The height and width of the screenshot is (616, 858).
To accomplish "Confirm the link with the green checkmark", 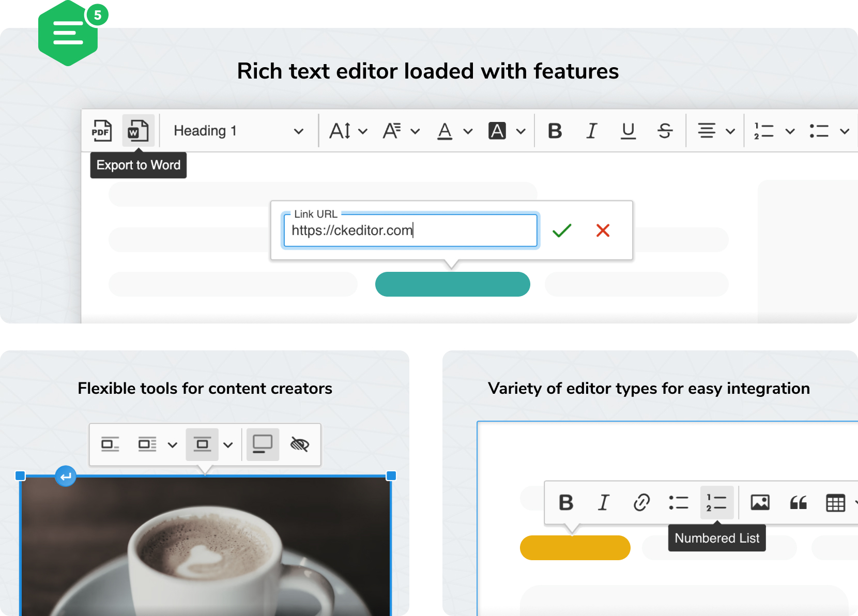I will tap(561, 230).
